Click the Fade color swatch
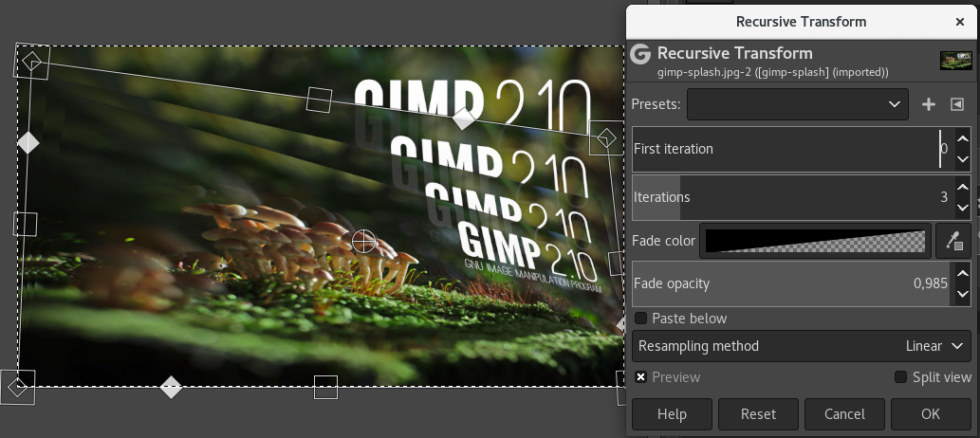 (x=815, y=241)
